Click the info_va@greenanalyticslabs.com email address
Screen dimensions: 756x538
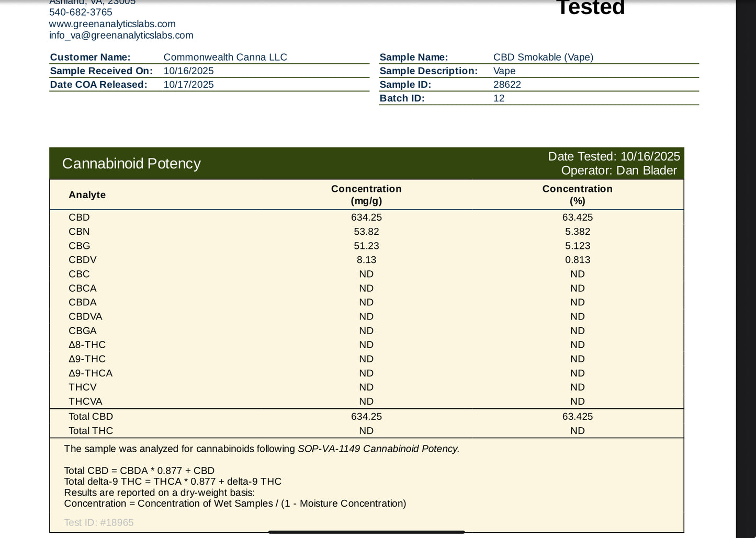pyautogui.click(x=121, y=36)
